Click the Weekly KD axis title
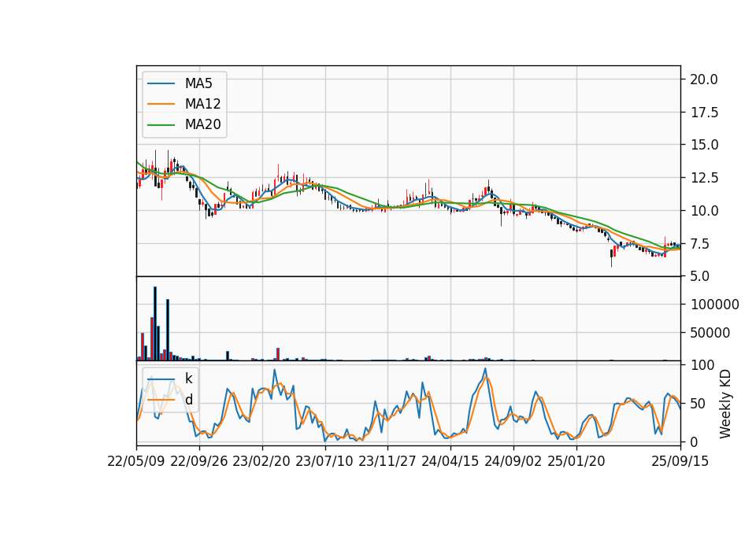 [x=725, y=404]
